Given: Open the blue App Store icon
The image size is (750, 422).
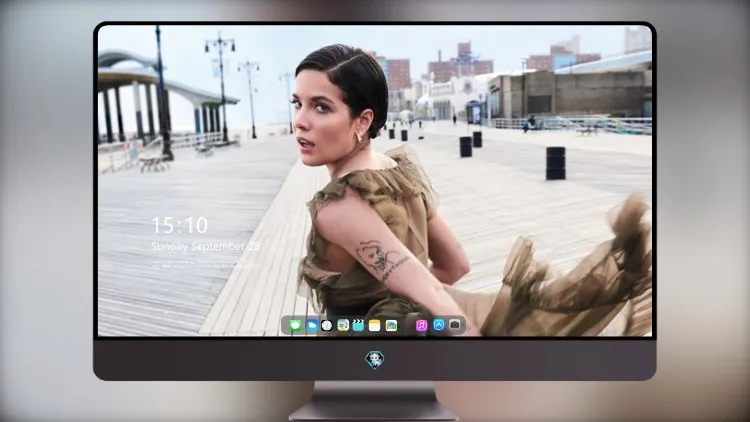Looking at the screenshot, I should click(x=439, y=325).
